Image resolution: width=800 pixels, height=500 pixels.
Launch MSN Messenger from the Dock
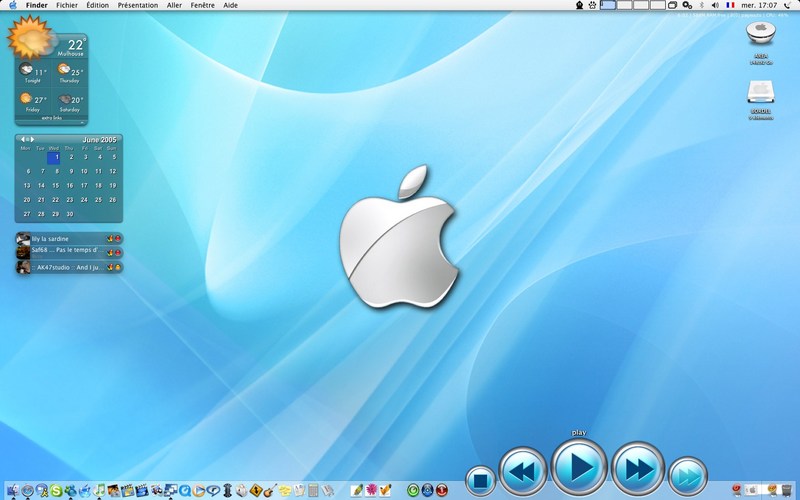point(70,491)
